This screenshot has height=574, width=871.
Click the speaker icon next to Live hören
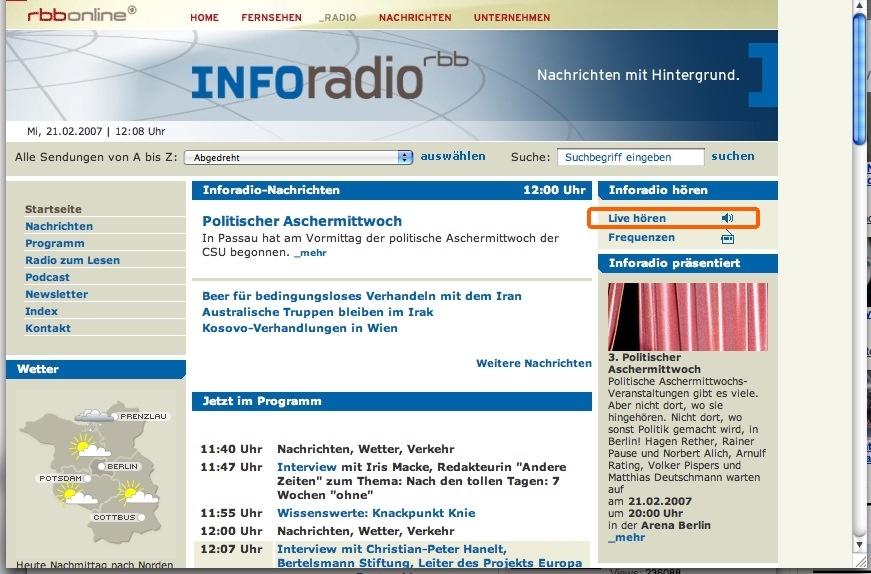click(727, 218)
